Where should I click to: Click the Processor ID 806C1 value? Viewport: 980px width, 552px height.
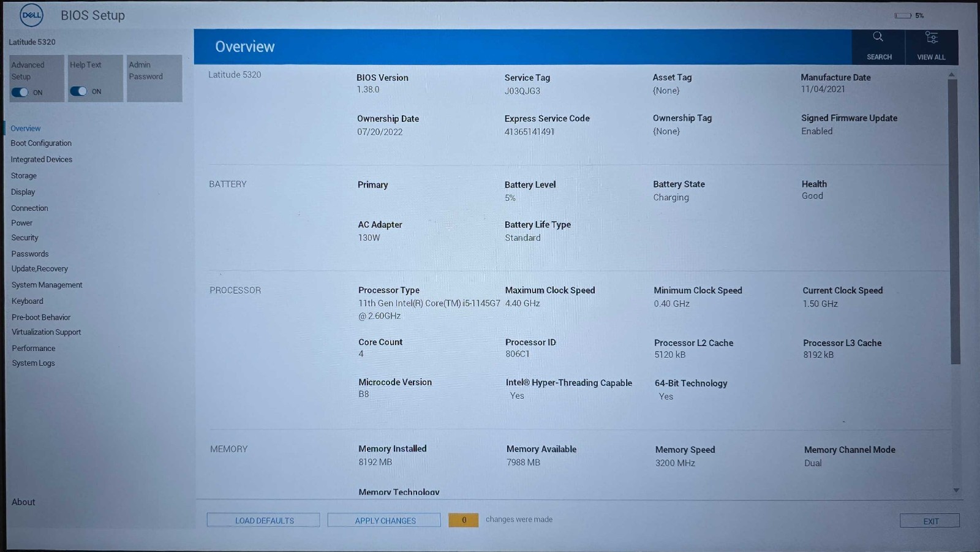(x=518, y=354)
